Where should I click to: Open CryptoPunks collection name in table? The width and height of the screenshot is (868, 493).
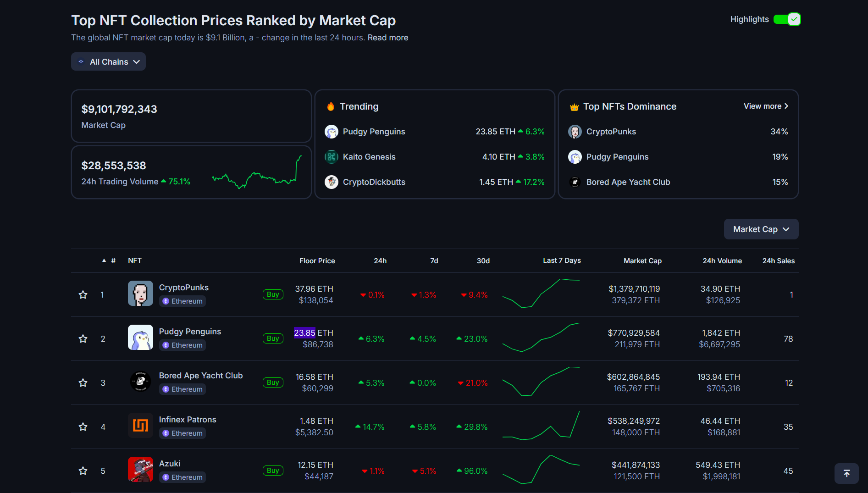tap(184, 288)
